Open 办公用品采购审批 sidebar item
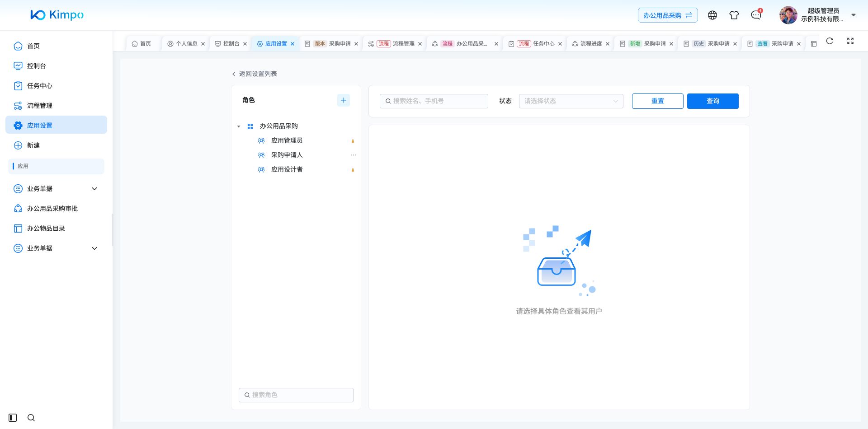 [56, 209]
